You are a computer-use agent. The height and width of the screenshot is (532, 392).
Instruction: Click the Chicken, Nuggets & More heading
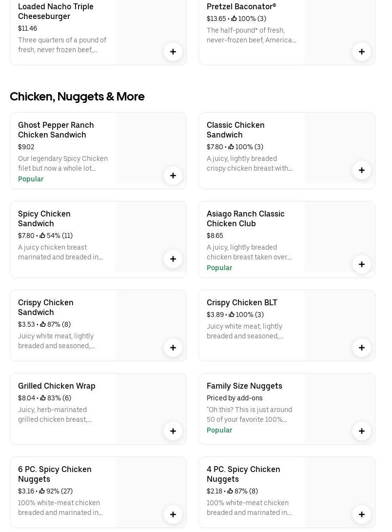click(x=77, y=96)
